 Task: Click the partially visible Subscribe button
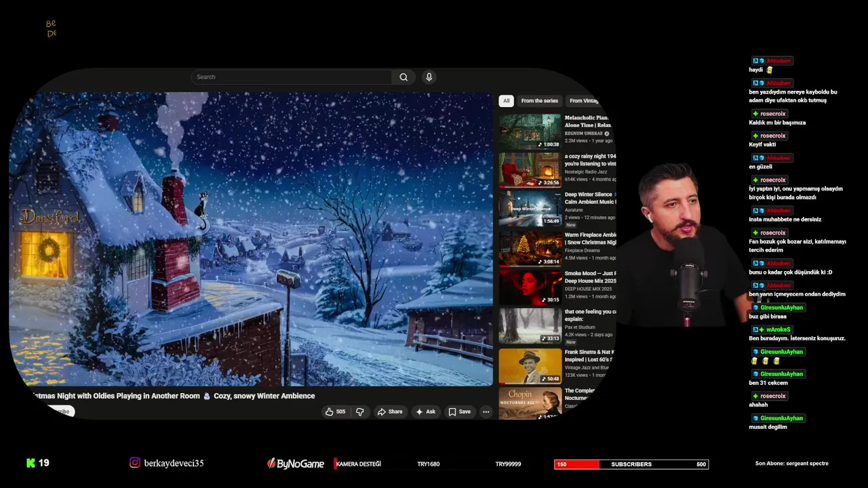[x=60, y=411]
